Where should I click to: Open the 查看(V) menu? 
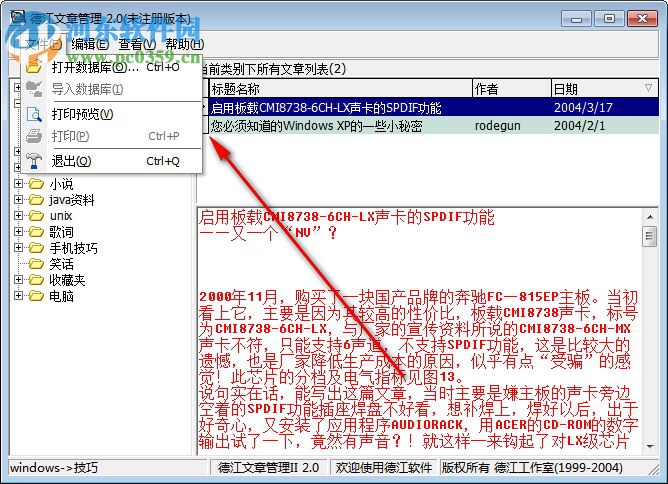[x=137, y=44]
